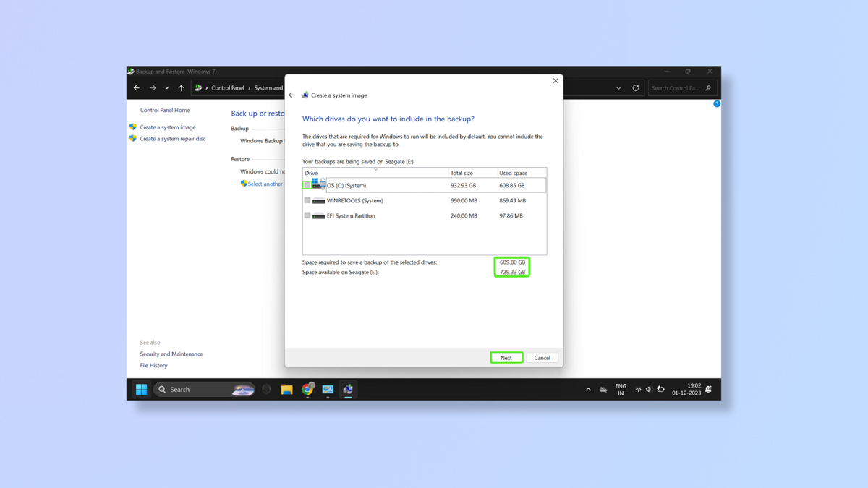Check the OS (C:) (System) drive checkbox
Image resolution: width=868 pixels, height=488 pixels.
[307, 184]
